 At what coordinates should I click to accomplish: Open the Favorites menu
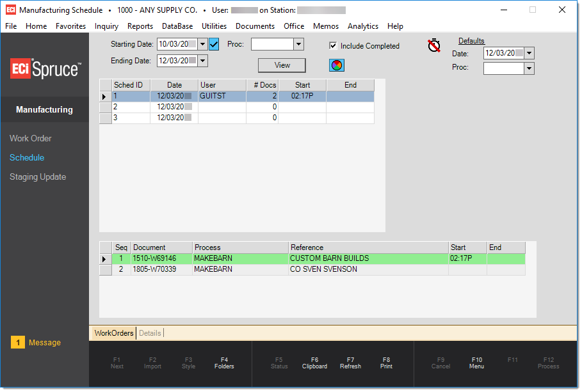(x=70, y=26)
